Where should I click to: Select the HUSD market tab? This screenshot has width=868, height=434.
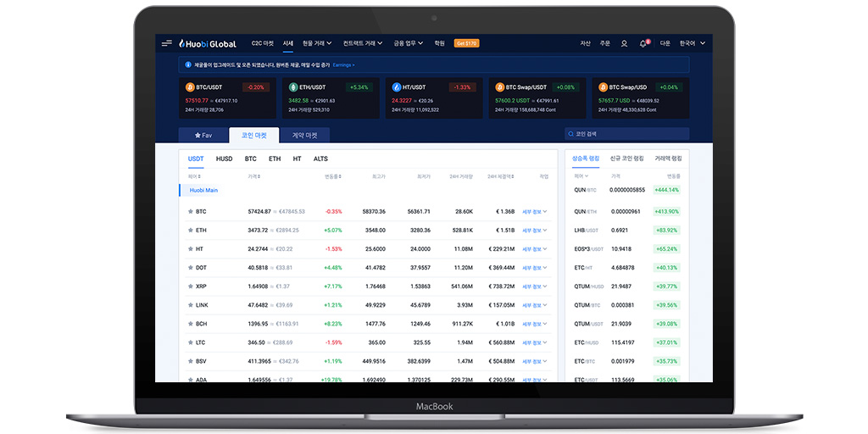pos(224,159)
